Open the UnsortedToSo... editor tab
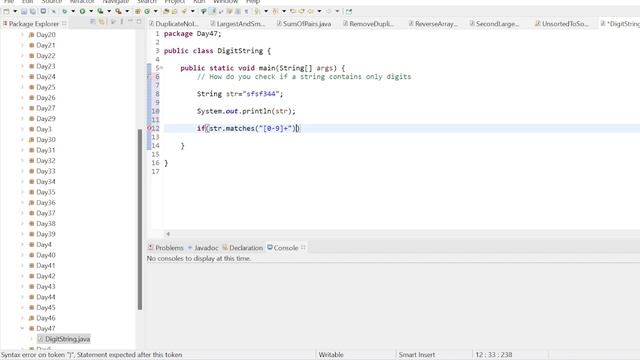 coord(562,24)
